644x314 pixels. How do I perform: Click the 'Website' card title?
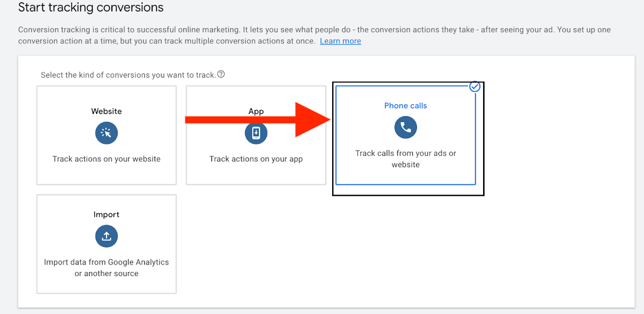106,111
